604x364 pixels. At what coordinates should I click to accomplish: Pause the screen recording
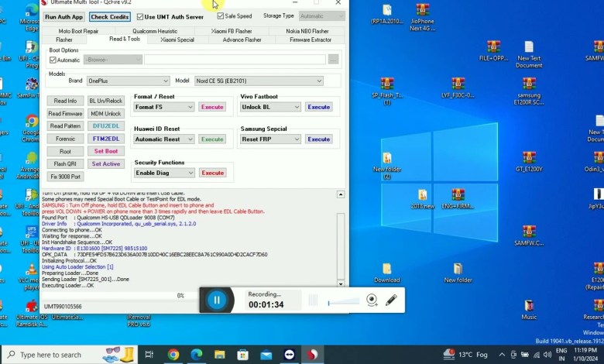(217, 300)
